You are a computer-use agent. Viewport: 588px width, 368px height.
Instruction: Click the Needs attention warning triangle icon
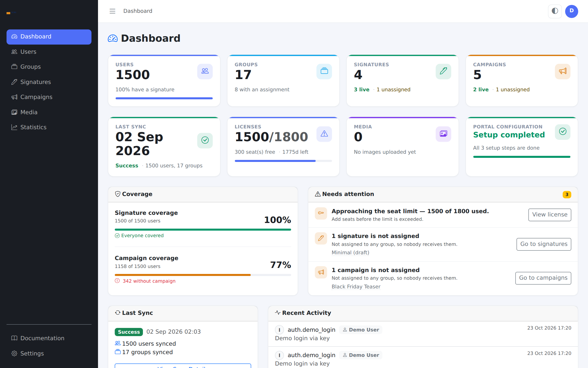pos(318,194)
